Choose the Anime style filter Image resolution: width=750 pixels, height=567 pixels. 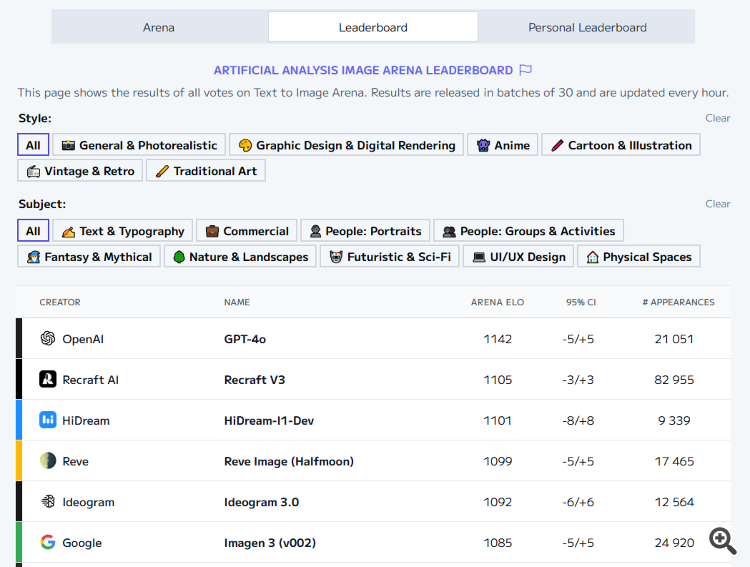pyautogui.click(x=503, y=145)
